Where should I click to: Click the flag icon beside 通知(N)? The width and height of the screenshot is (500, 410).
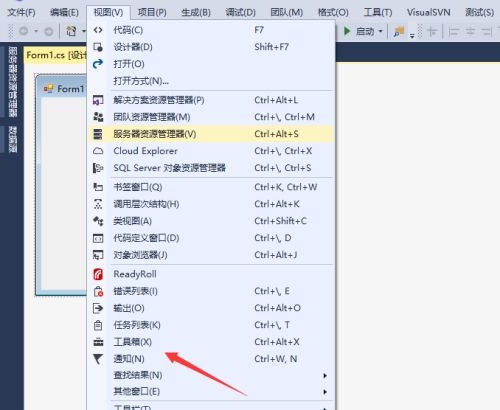pyautogui.click(x=98, y=359)
